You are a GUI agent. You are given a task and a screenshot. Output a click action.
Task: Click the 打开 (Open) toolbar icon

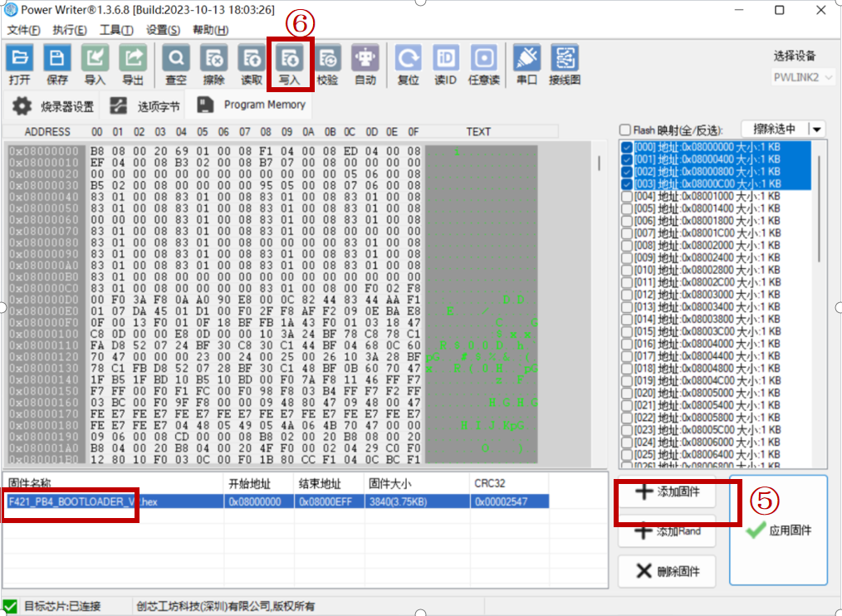20,65
